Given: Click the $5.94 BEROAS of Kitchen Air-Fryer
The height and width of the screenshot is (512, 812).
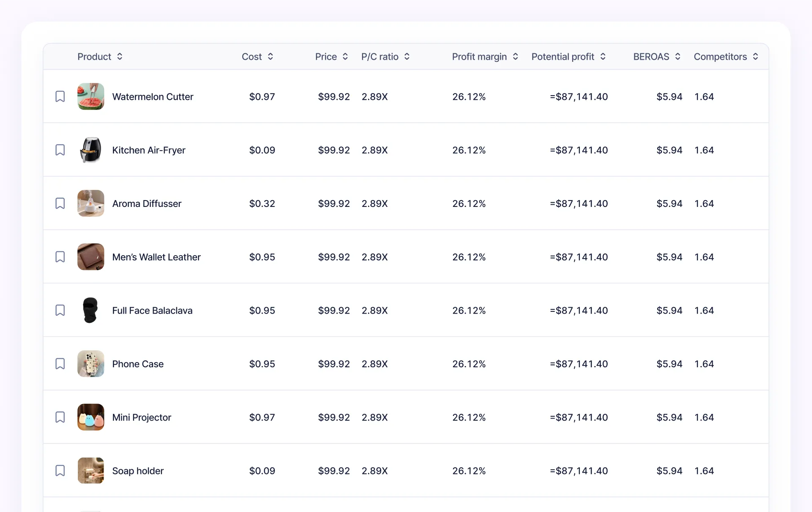Looking at the screenshot, I should (x=669, y=150).
